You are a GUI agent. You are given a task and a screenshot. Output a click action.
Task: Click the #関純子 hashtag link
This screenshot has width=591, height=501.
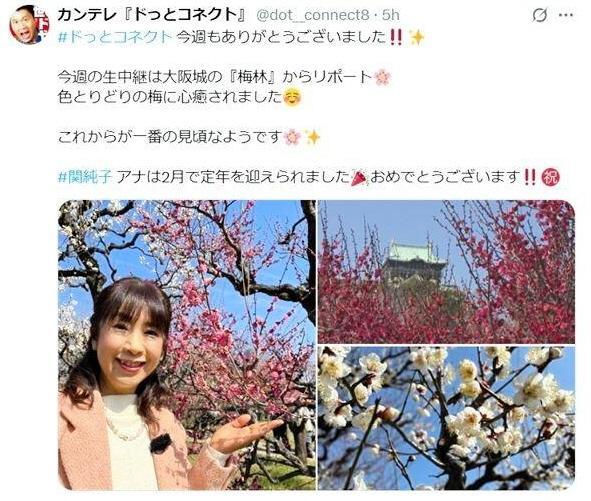(x=85, y=176)
